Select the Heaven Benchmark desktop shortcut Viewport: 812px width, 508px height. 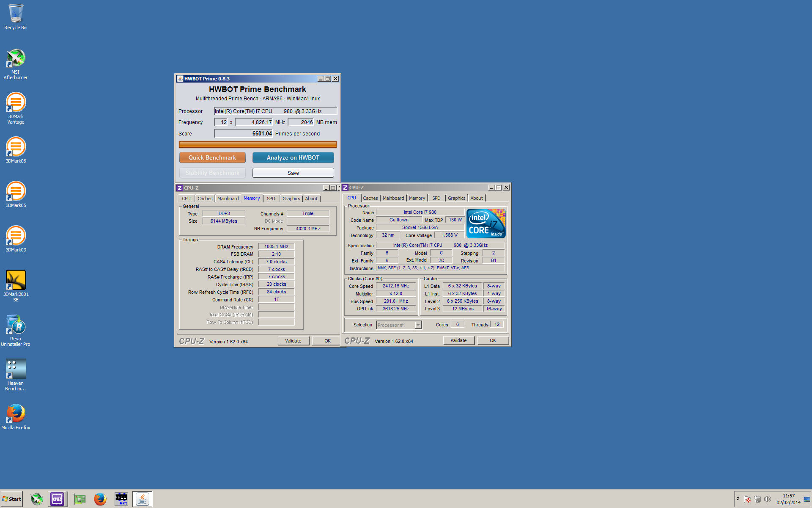(16, 375)
